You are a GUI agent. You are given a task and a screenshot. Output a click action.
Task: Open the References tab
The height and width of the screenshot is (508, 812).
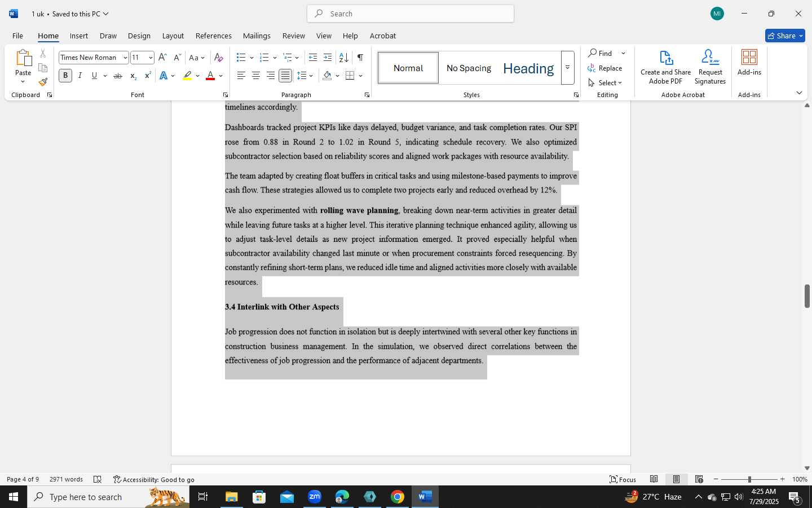click(213, 36)
